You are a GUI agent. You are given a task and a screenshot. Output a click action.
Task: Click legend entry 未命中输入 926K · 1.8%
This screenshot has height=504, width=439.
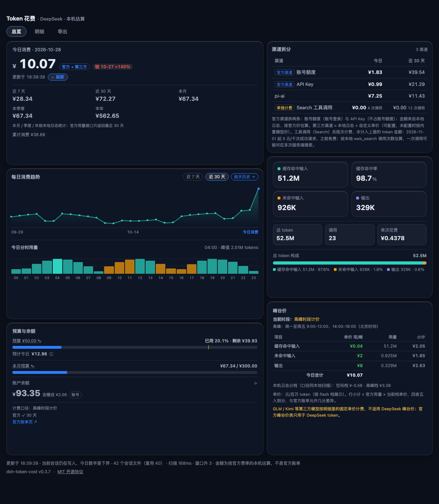pos(358,270)
